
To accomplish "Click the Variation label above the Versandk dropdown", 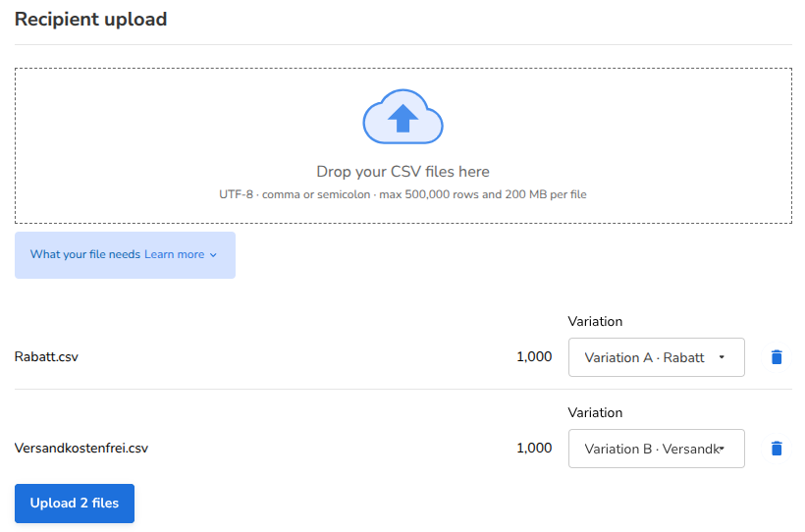I will click(x=595, y=413).
